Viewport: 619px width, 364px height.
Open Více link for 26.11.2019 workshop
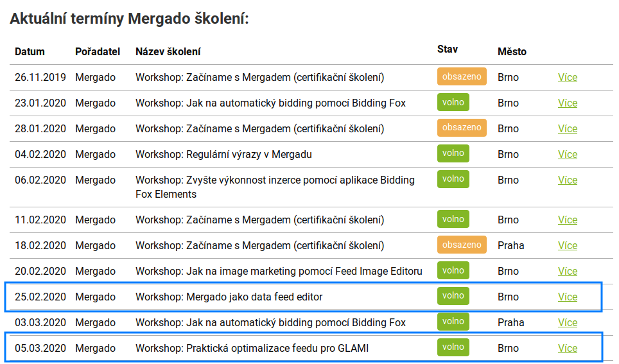point(567,78)
